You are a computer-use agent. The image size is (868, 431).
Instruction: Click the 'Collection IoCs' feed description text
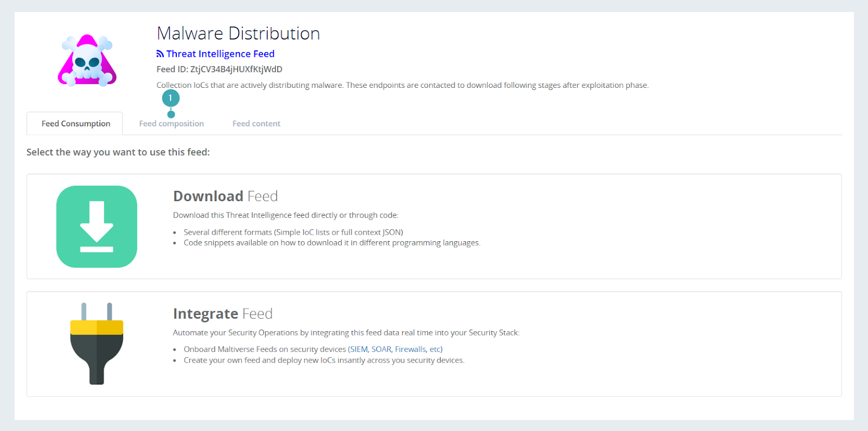402,85
